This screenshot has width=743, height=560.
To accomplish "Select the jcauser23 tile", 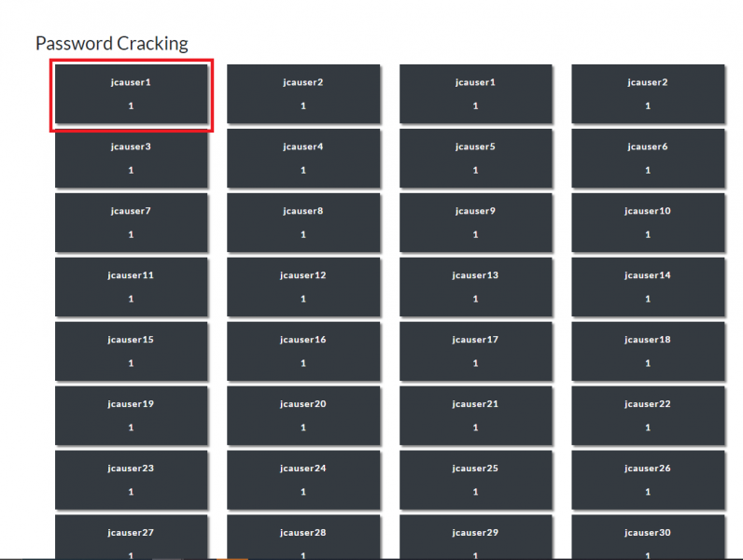I will [x=132, y=481].
